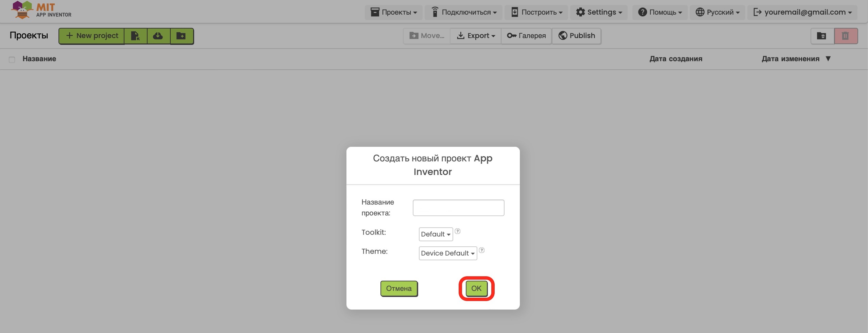The height and width of the screenshot is (333, 868).
Task: Click the project name input field
Action: point(458,208)
